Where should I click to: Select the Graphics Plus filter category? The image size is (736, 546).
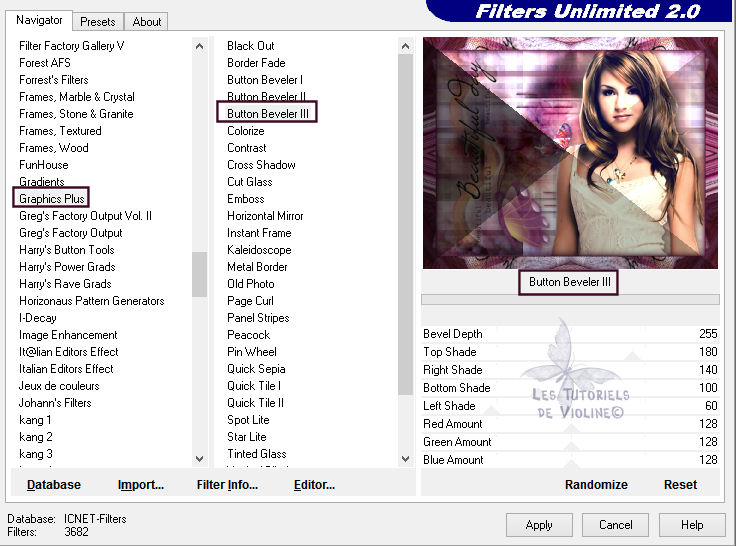tap(52, 199)
